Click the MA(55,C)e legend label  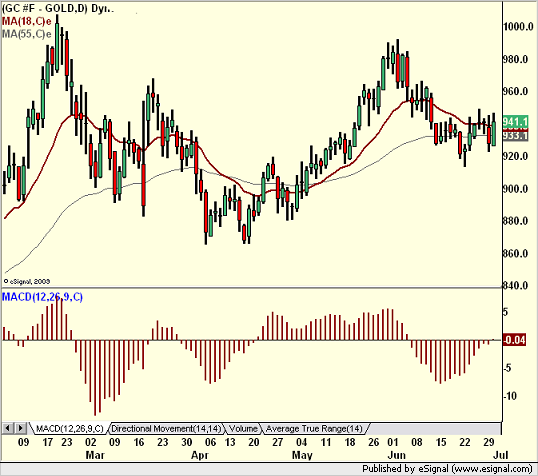(26, 34)
